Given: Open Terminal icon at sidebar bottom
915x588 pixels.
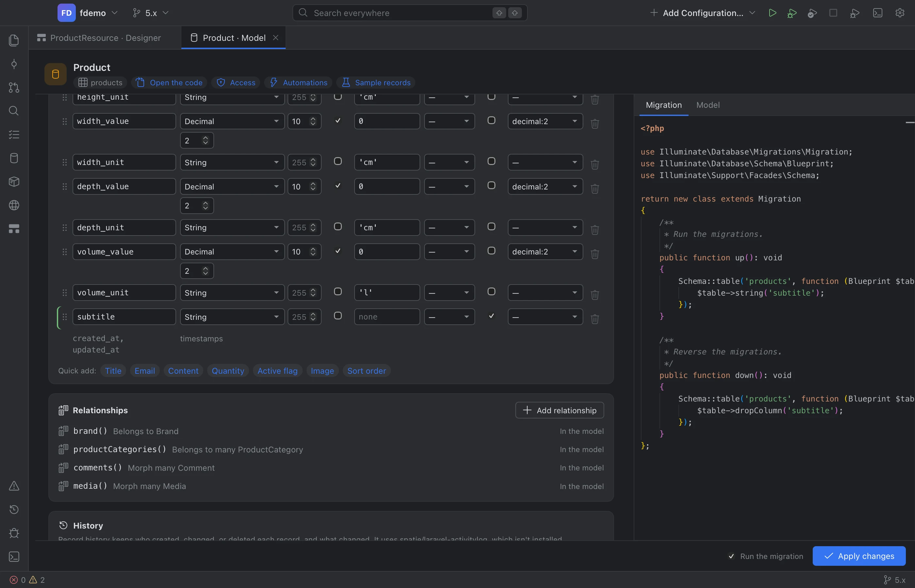Looking at the screenshot, I should (x=14, y=556).
